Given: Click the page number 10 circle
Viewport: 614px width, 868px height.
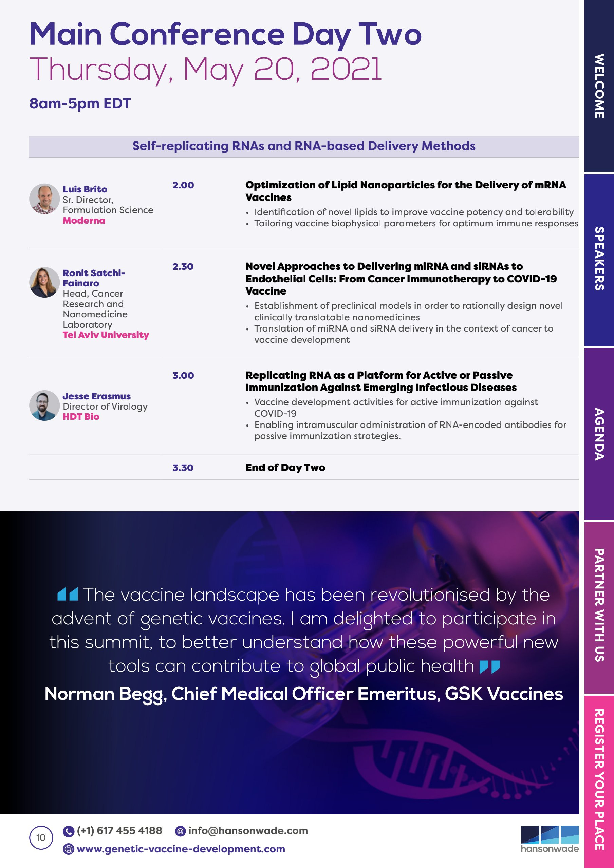Looking at the screenshot, I should tap(41, 838).
